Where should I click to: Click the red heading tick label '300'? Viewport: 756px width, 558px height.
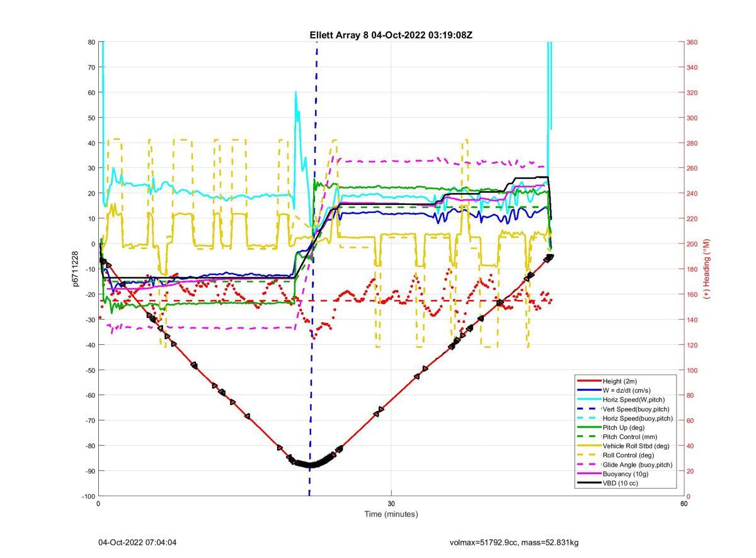(692, 118)
